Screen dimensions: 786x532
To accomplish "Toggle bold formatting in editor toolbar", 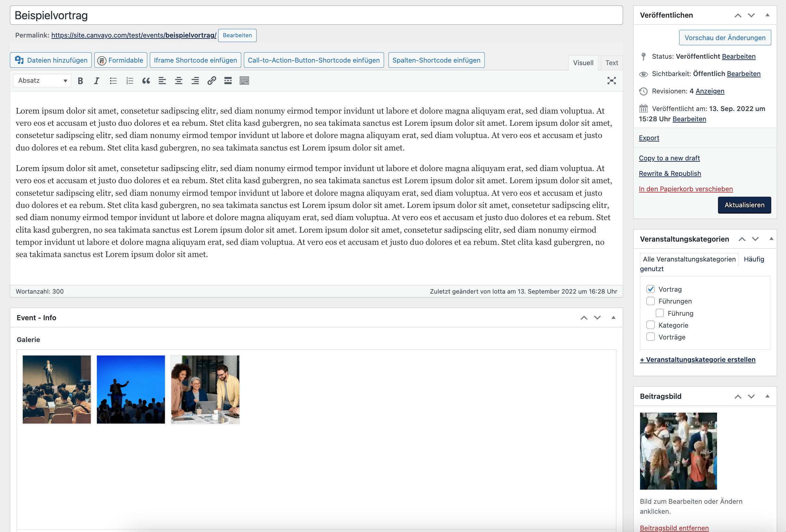I will (x=80, y=81).
